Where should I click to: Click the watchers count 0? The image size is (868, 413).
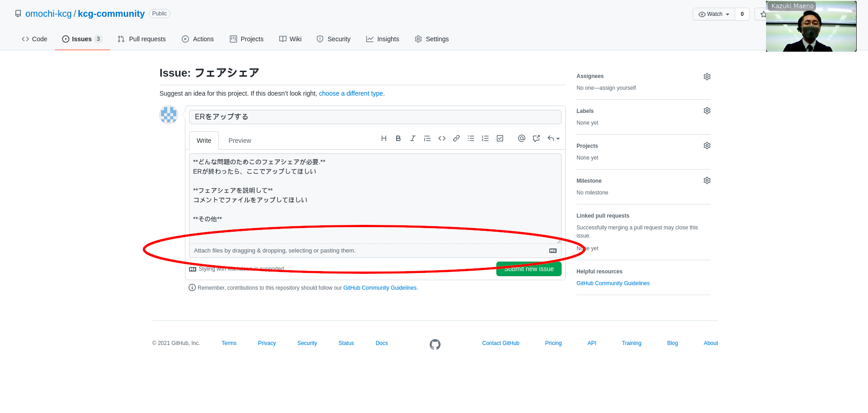coord(742,14)
